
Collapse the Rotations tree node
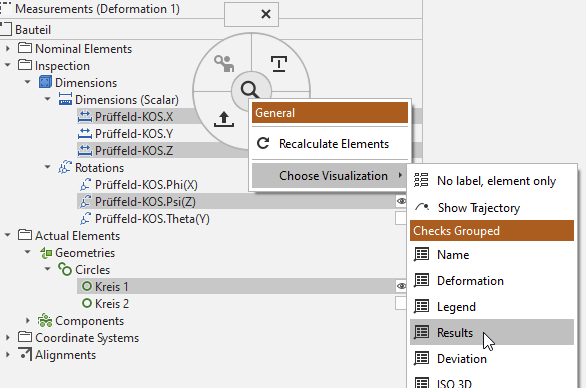pyautogui.click(x=47, y=167)
